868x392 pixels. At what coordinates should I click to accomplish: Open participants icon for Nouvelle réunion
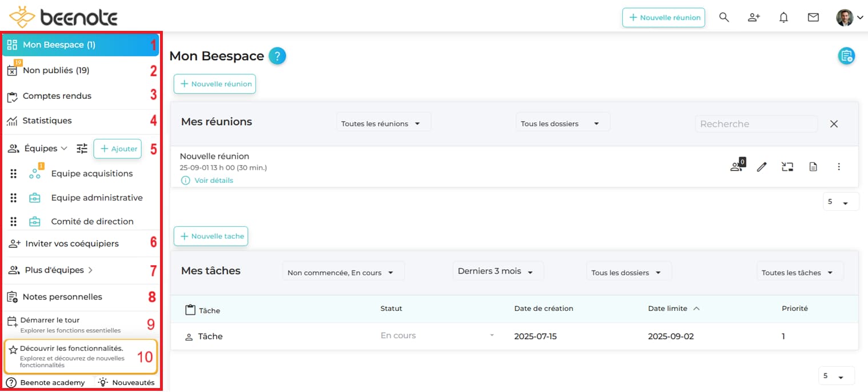738,166
